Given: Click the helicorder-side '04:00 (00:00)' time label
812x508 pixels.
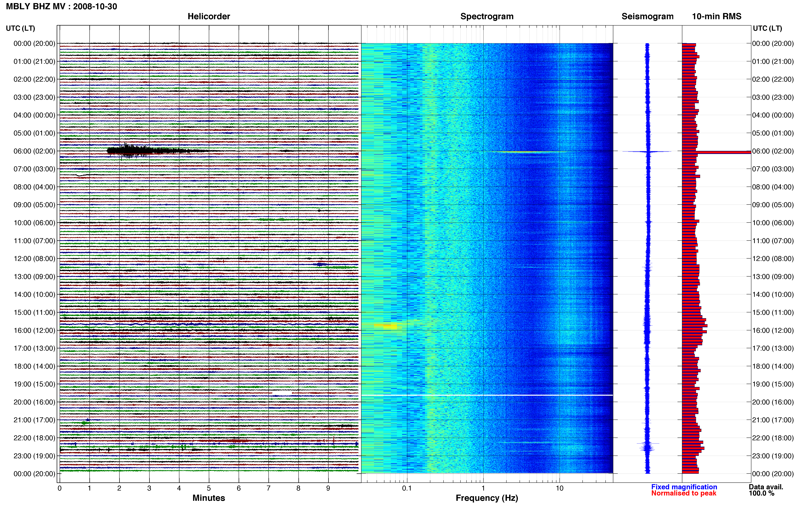Looking at the screenshot, I should (34, 115).
